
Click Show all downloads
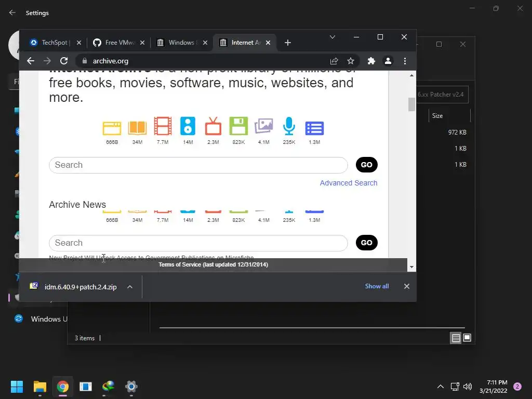377,286
